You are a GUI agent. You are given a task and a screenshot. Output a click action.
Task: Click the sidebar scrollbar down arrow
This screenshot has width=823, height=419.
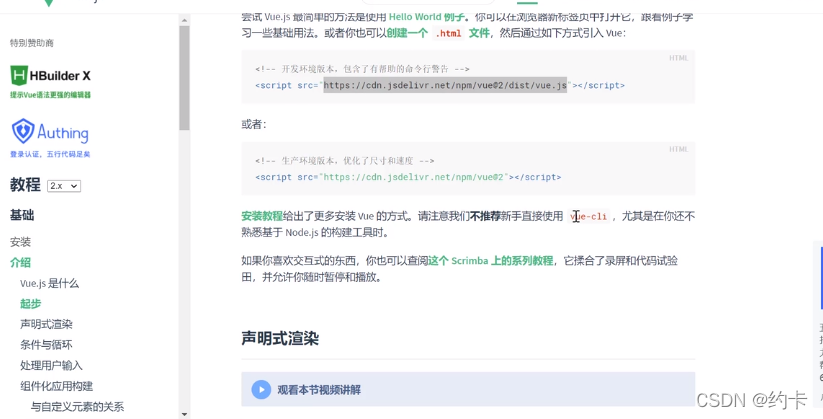(x=184, y=414)
